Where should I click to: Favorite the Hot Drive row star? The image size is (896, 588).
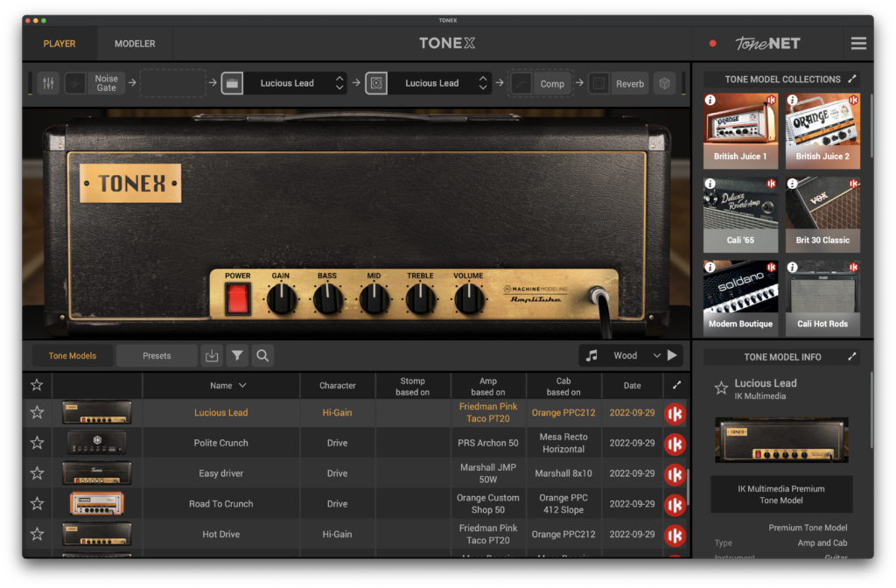pyautogui.click(x=37, y=534)
